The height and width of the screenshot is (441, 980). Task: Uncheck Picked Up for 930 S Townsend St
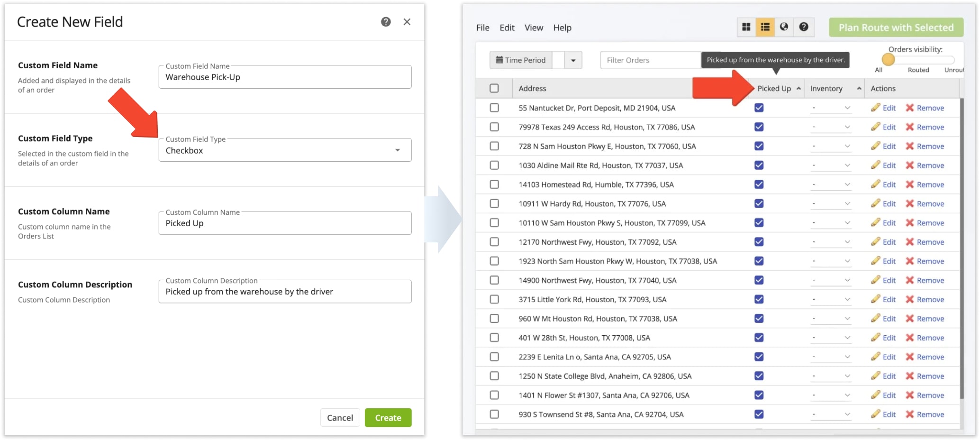click(759, 414)
